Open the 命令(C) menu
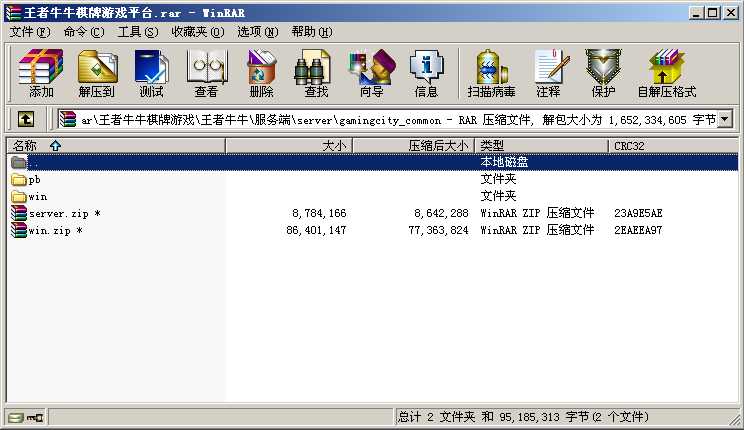This screenshot has width=744, height=430. point(84,32)
